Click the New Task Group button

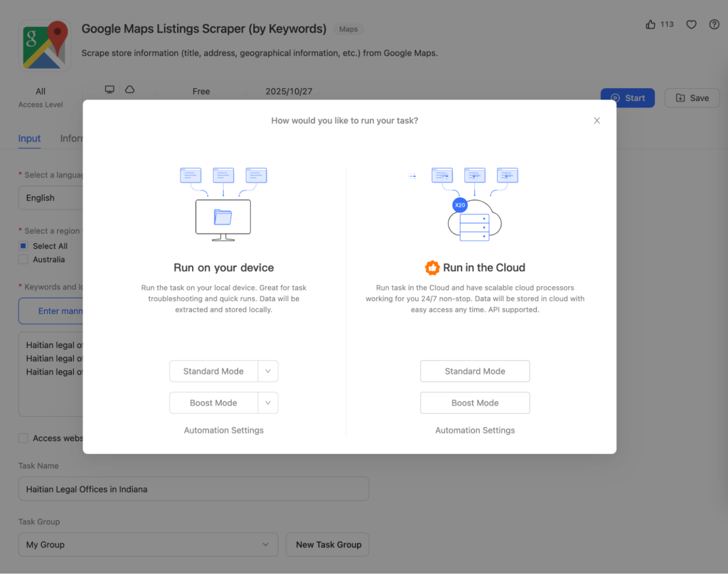coord(327,544)
